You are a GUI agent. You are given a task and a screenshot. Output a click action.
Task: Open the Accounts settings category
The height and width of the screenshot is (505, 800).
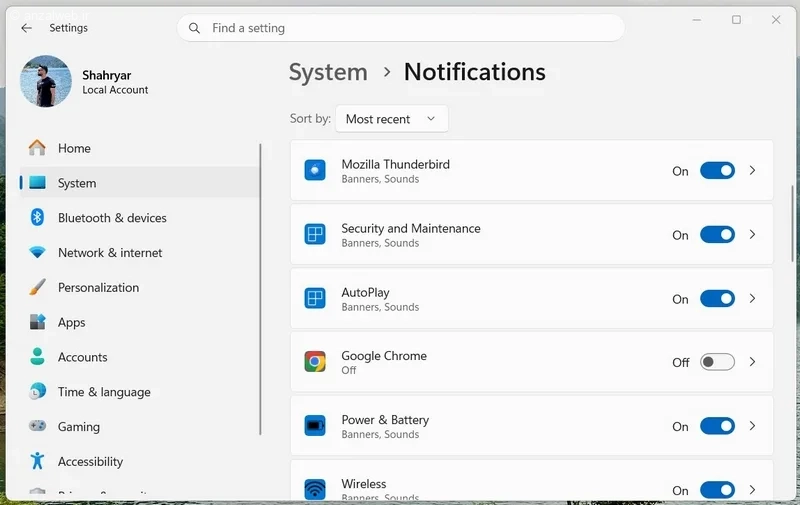(139, 357)
